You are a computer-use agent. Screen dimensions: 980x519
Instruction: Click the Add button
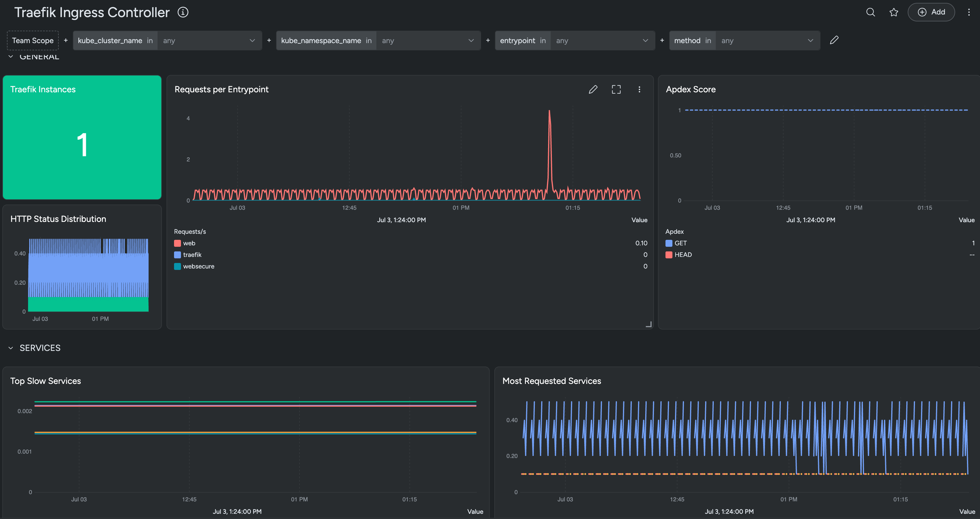[x=931, y=12]
